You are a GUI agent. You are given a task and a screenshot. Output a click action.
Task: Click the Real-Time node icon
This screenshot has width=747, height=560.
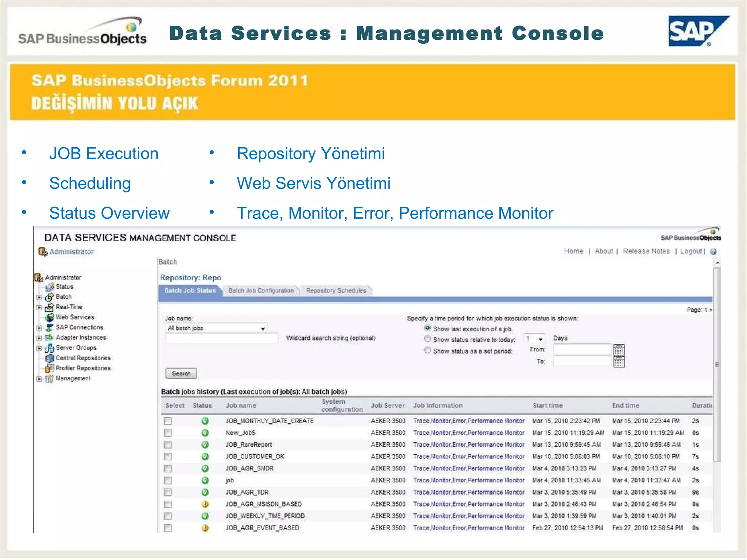(49, 307)
